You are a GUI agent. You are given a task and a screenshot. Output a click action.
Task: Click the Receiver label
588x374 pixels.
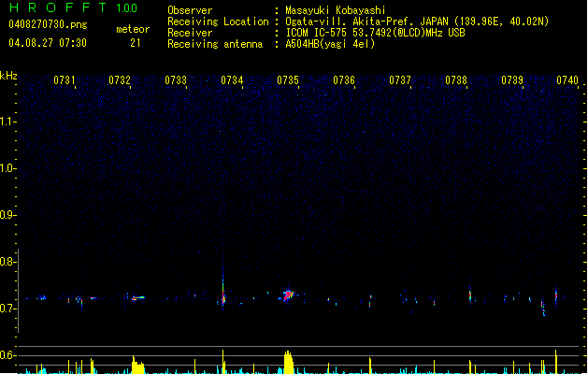coord(190,33)
